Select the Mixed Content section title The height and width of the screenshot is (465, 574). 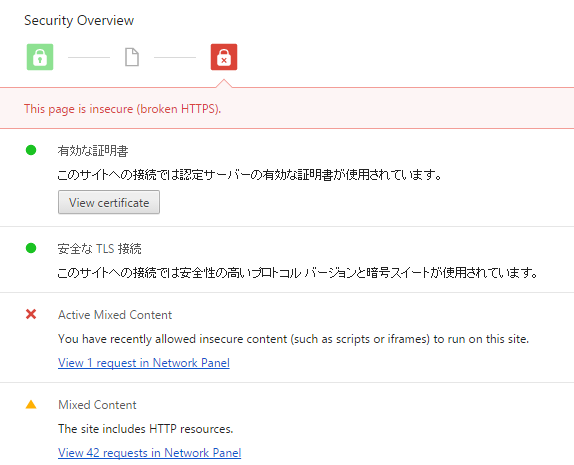click(97, 405)
